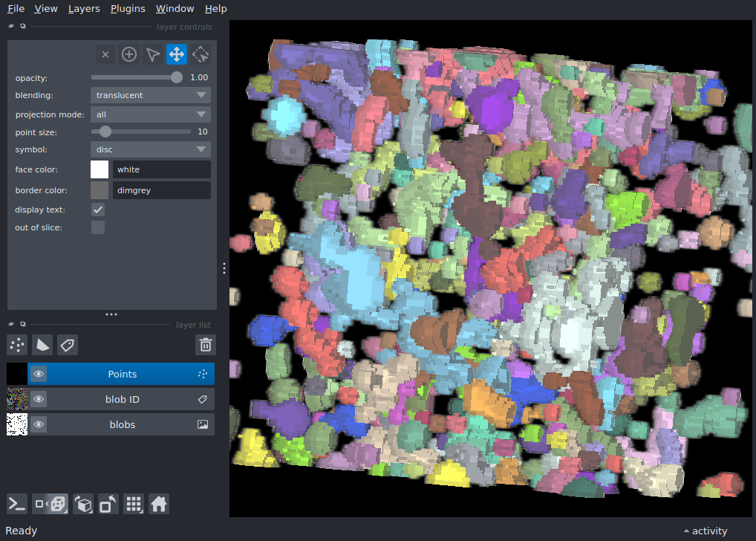The height and width of the screenshot is (541, 756).
Task: Create a new shapes layer
Action: pos(43,344)
